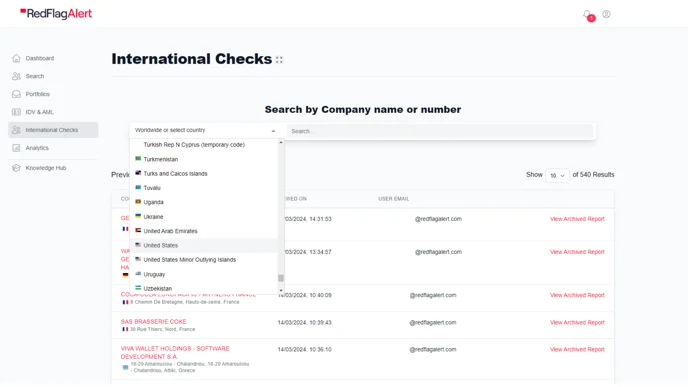View Archived Report for SAS BRASSERIE COKE
This screenshot has height=387, width=688.
tap(577, 322)
